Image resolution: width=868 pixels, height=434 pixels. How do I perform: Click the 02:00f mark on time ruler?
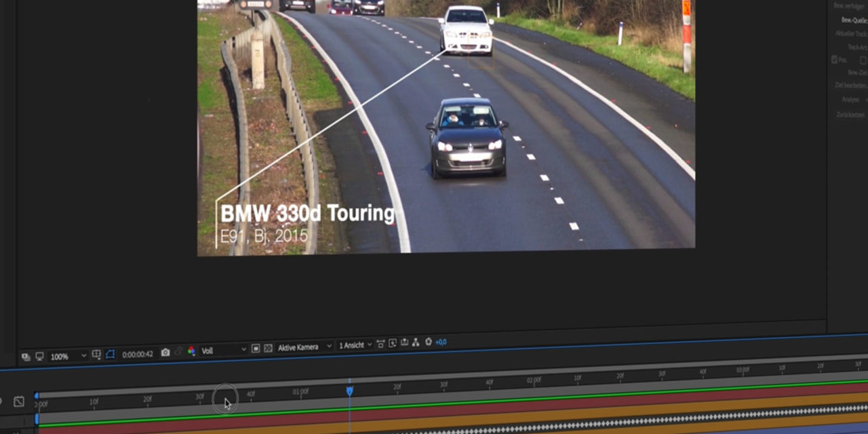click(534, 380)
